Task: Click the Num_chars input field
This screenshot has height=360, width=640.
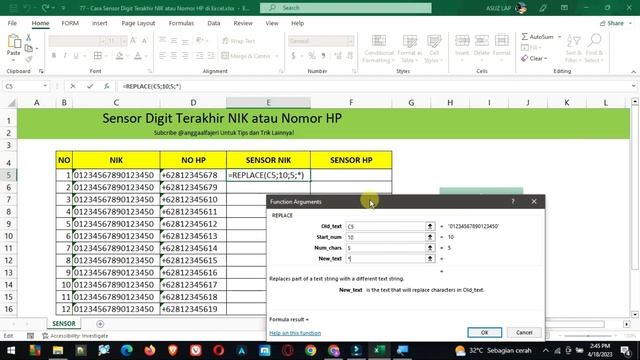Action: (x=385, y=248)
